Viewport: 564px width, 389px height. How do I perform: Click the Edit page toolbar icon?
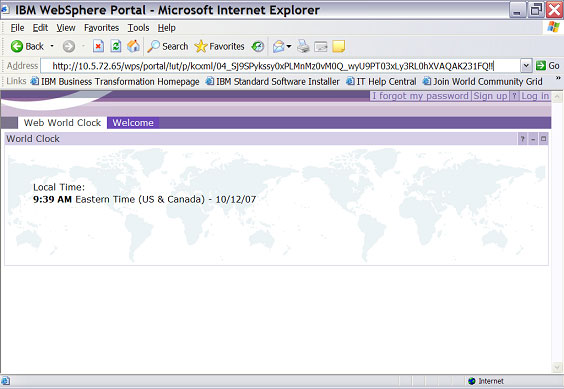click(320, 47)
